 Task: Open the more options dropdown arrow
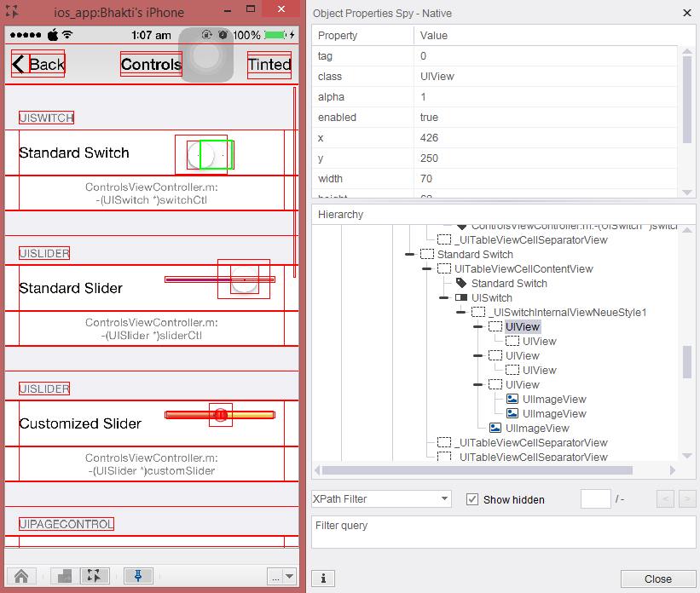pos(289,577)
